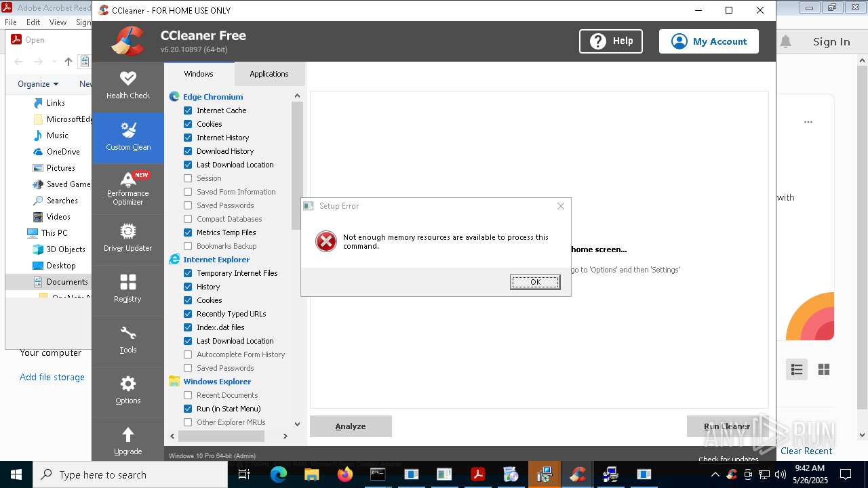Enable Recent Documents checkbox
The width and height of the screenshot is (868, 488).
188,395
